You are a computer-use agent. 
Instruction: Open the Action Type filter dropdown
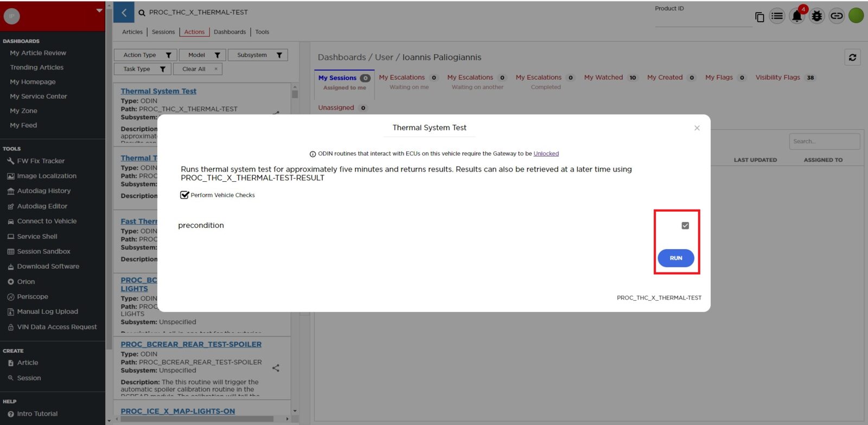[x=145, y=55]
